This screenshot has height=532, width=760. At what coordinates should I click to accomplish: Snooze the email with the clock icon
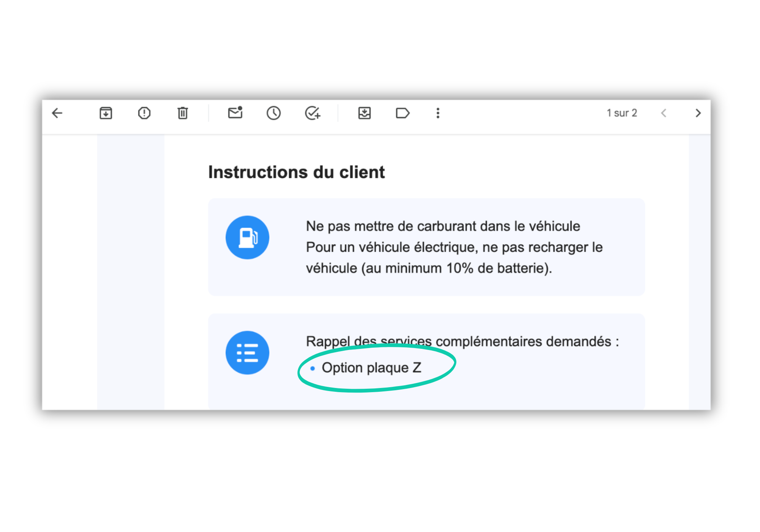[x=274, y=113]
